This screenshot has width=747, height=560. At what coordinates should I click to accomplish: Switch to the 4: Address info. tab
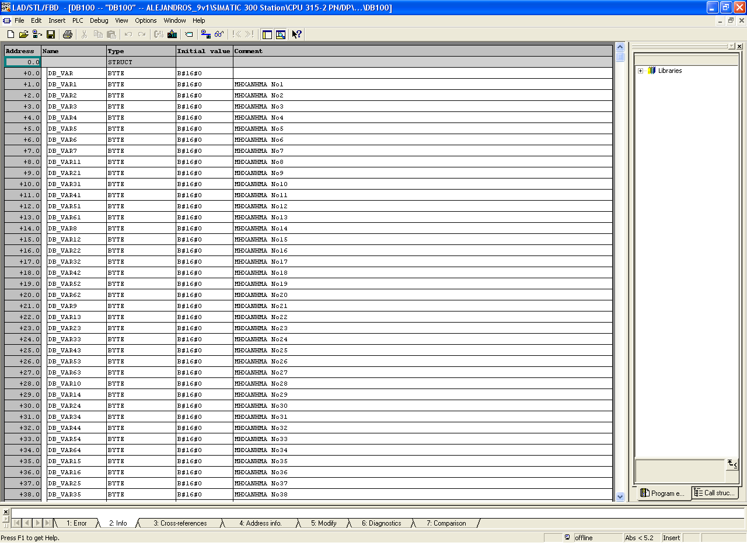coord(260,523)
